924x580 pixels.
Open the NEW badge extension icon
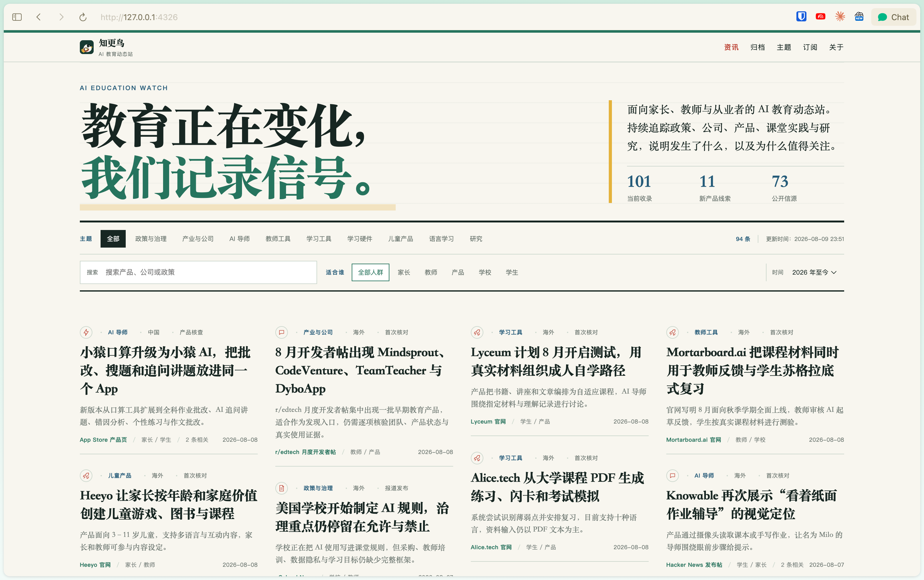tap(859, 17)
